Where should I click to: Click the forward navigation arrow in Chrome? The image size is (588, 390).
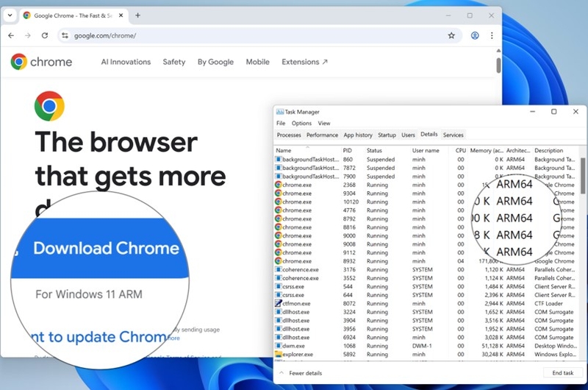28,35
